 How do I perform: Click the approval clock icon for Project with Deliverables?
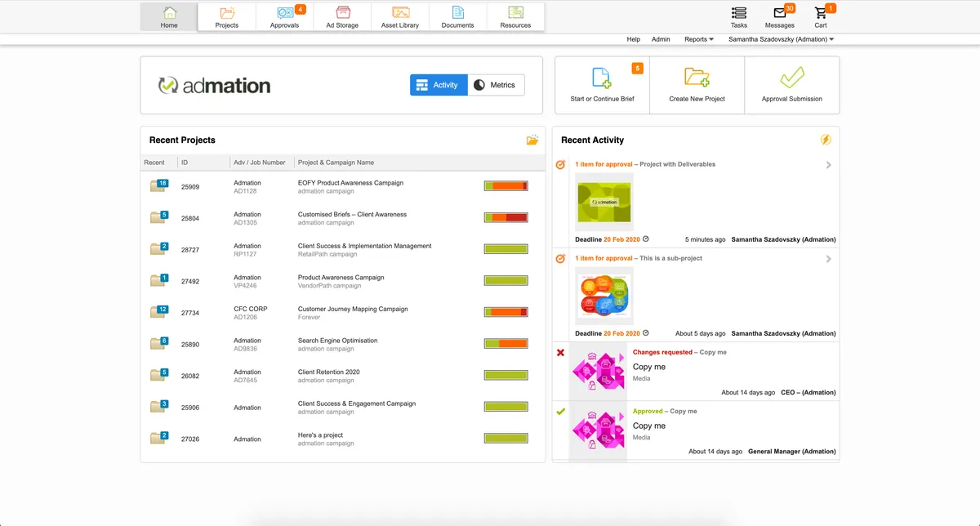[560, 164]
